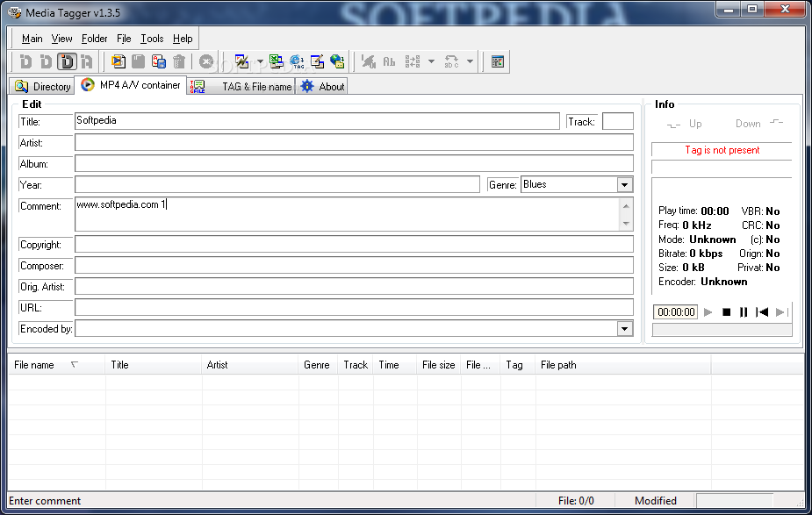Skip to next track button
This screenshot has height=515, width=812.
[781, 312]
